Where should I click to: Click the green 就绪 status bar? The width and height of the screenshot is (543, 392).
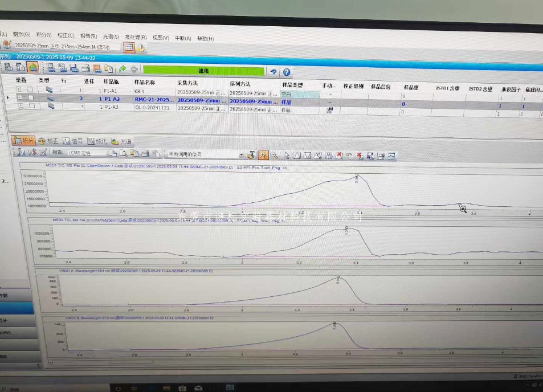(x=203, y=71)
